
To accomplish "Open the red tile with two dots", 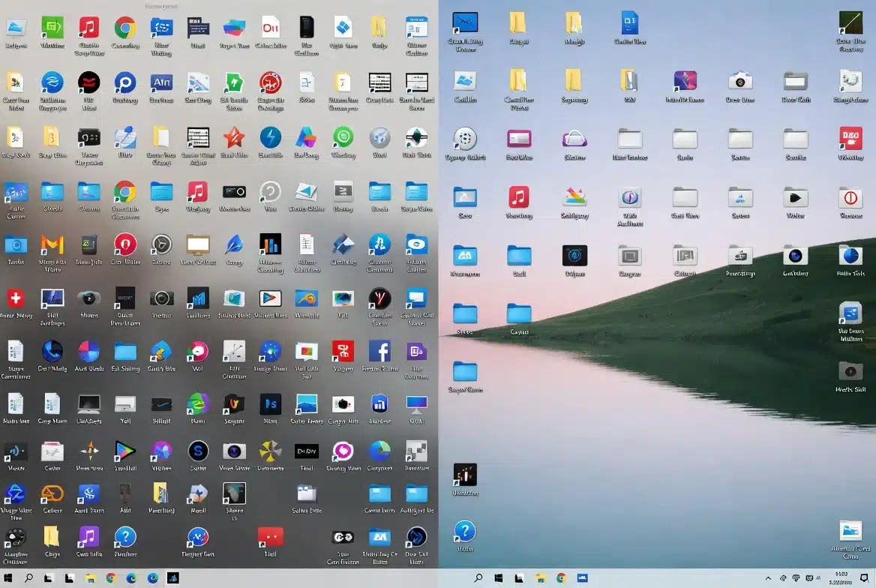I will (271, 537).
